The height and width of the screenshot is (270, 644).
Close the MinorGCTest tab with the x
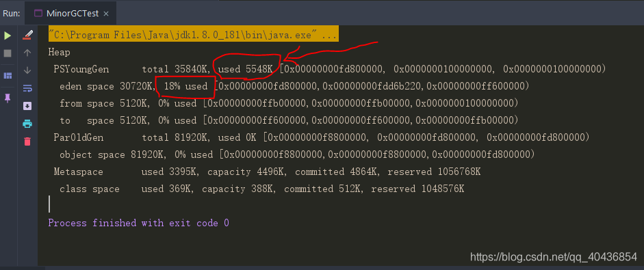pyautogui.click(x=106, y=14)
